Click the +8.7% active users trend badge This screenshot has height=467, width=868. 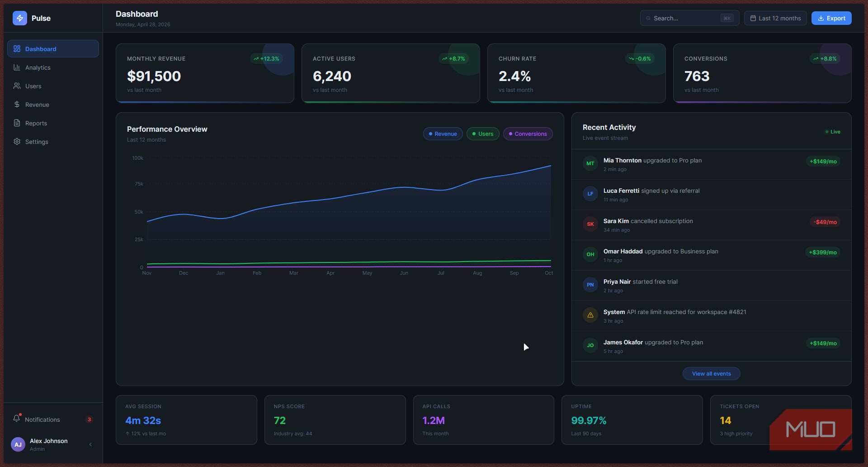tap(453, 59)
